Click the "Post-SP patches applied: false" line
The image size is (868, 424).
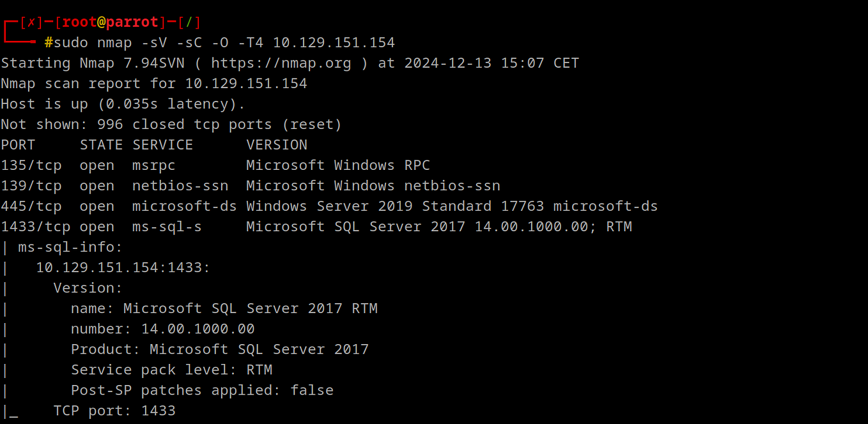coord(202,390)
